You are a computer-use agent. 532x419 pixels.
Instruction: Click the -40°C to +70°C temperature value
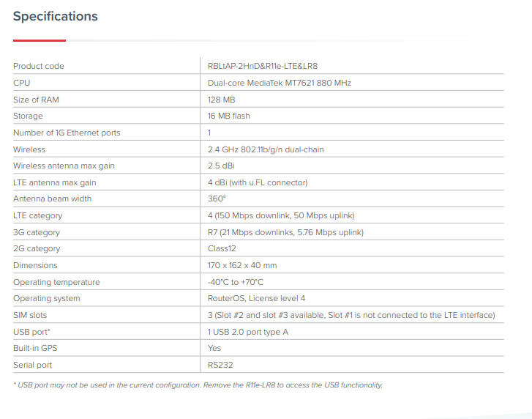(x=236, y=282)
